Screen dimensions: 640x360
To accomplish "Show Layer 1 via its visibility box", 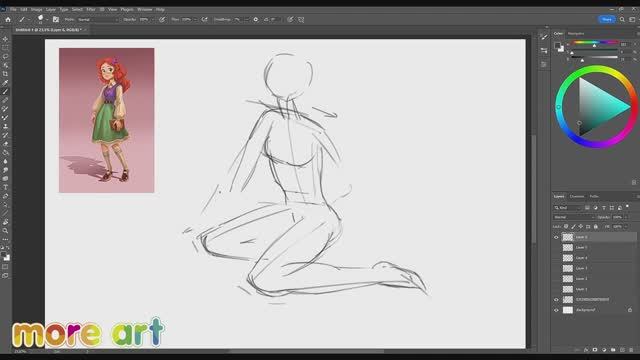I will 556,289.
